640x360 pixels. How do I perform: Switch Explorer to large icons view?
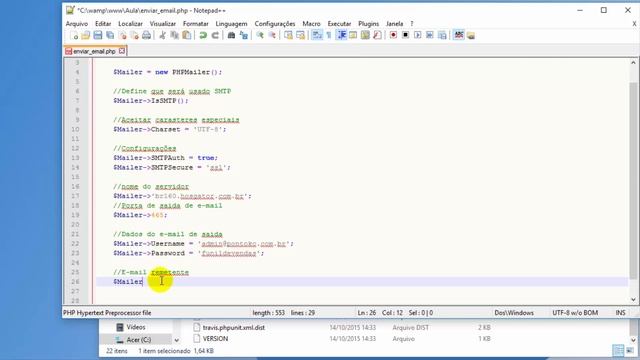pyautogui.click(x=630, y=351)
